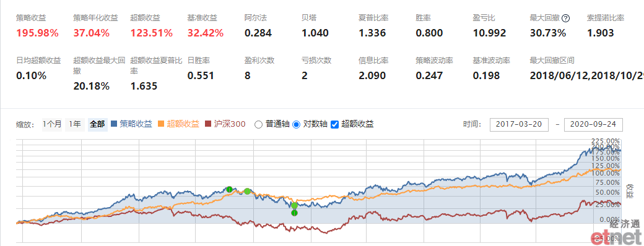Toggle the orange 超额收益 legend square

tap(161, 124)
